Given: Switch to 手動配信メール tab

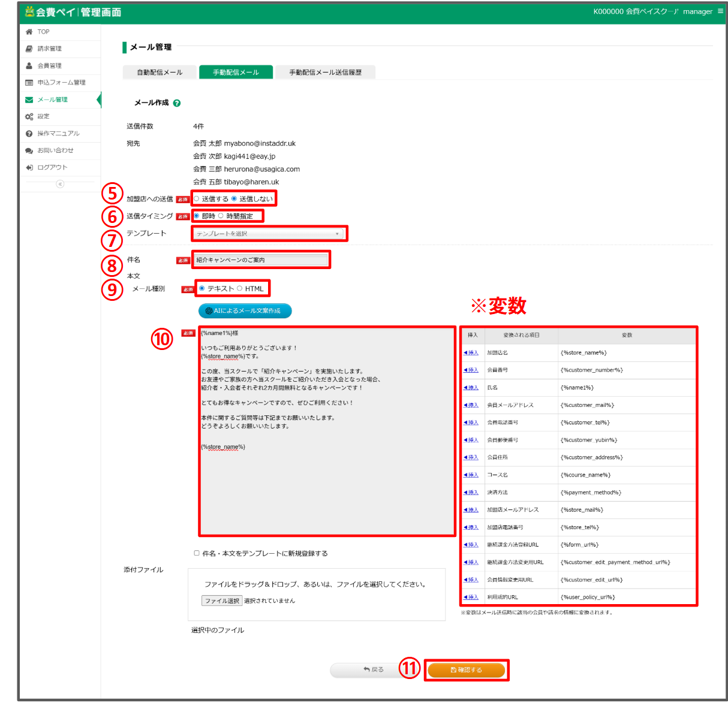Looking at the screenshot, I should click(236, 72).
